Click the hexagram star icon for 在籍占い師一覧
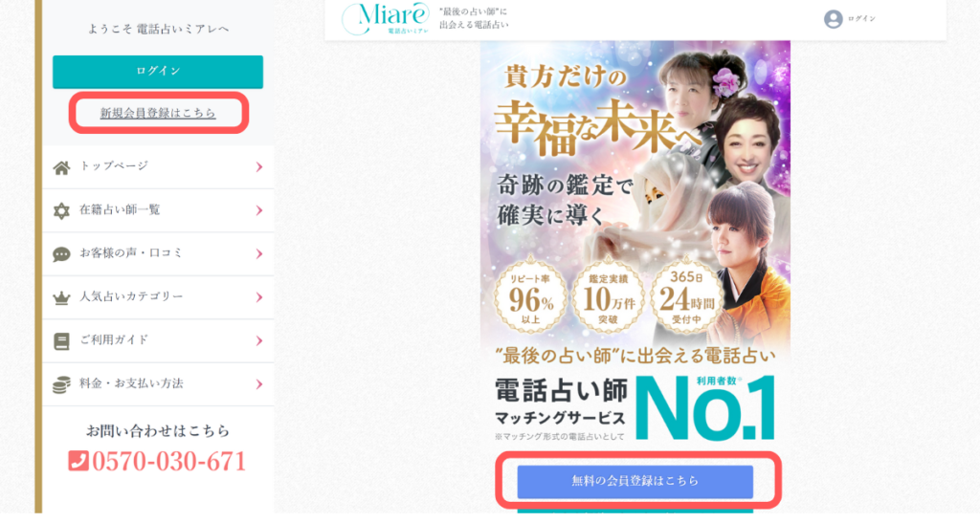Image resolution: width=980 pixels, height=523 pixels. 61,211
